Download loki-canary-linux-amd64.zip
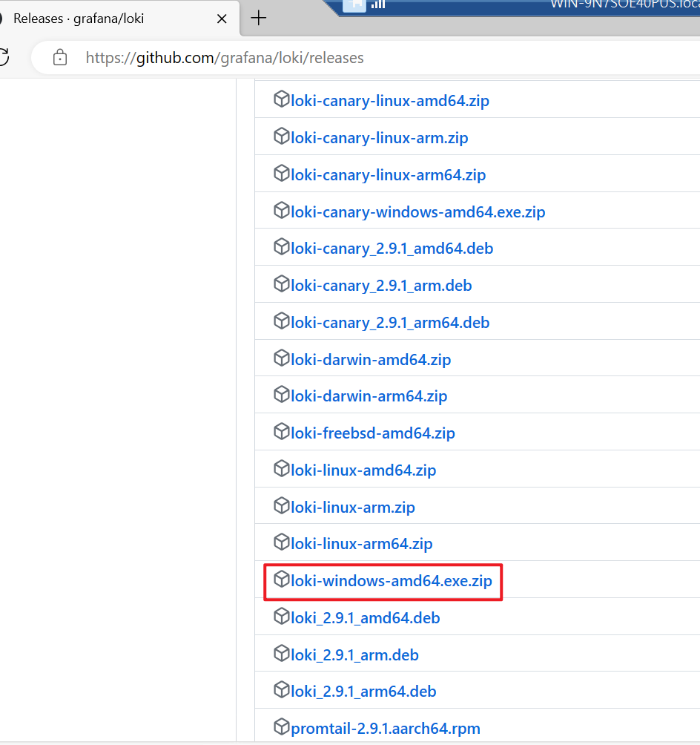This screenshot has height=745, width=700. click(390, 101)
